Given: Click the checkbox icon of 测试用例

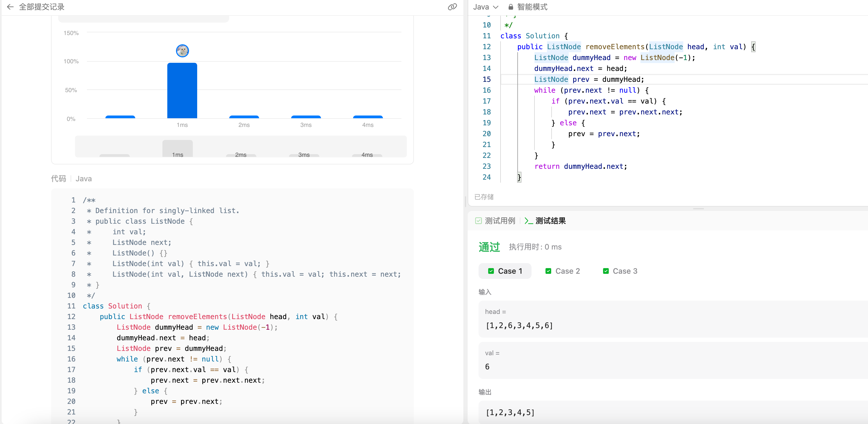Looking at the screenshot, I should [478, 221].
